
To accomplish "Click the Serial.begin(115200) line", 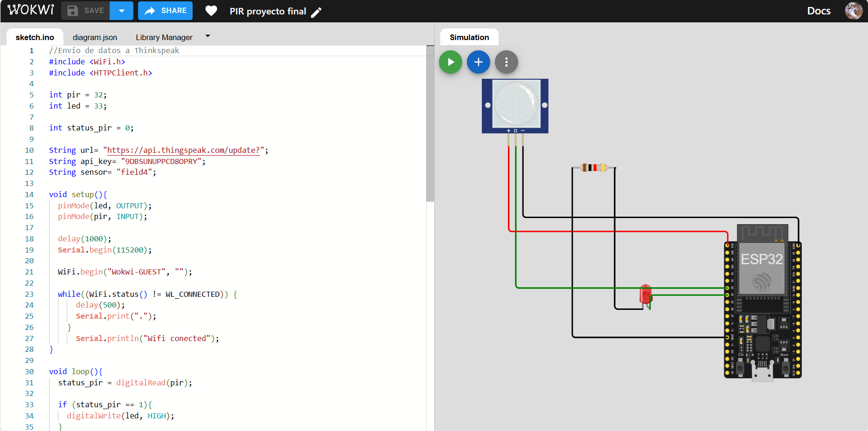I will click(105, 250).
